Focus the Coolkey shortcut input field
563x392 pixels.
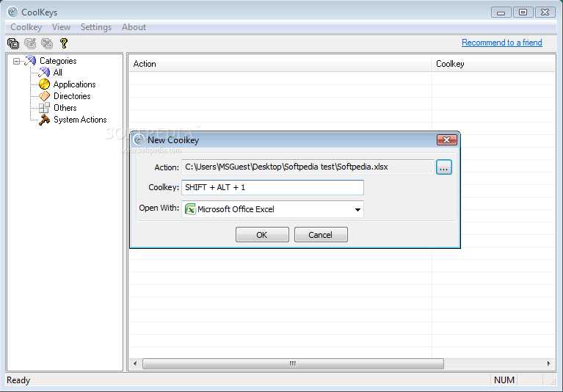point(272,187)
